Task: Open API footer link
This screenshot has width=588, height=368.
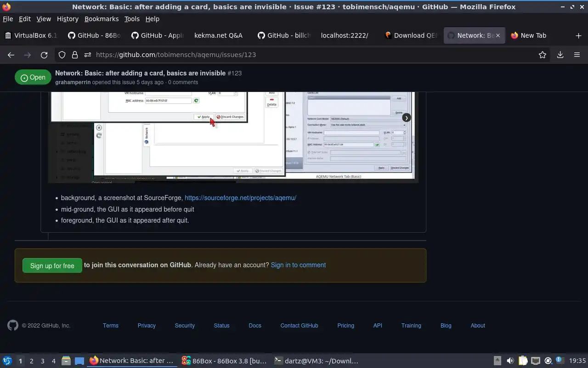Action: (378, 325)
